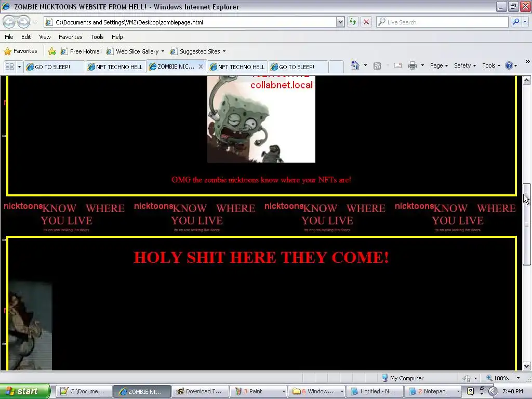This screenshot has width=532, height=399.
Task: Expand the Suggested Sites dropdown
Action: 224,51
